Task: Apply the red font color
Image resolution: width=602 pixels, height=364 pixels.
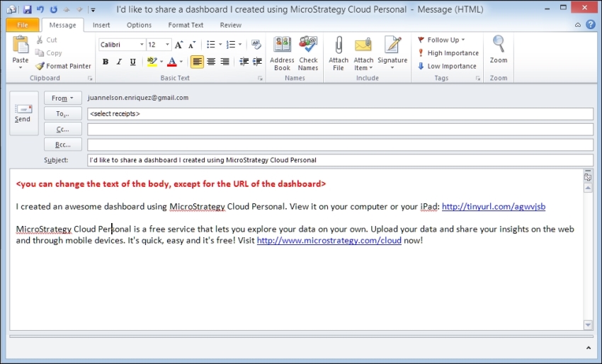Action: [x=172, y=62]
